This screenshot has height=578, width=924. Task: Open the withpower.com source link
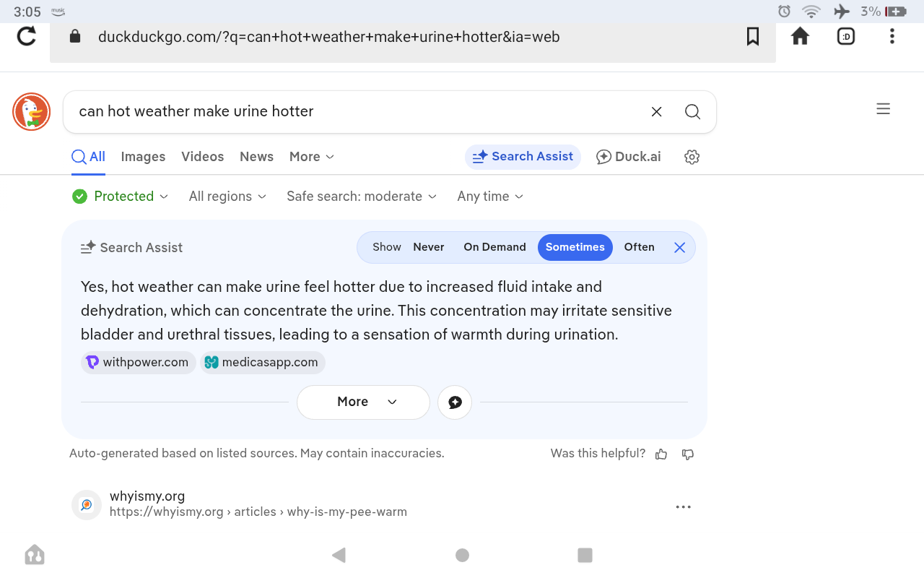click(138, 363)
